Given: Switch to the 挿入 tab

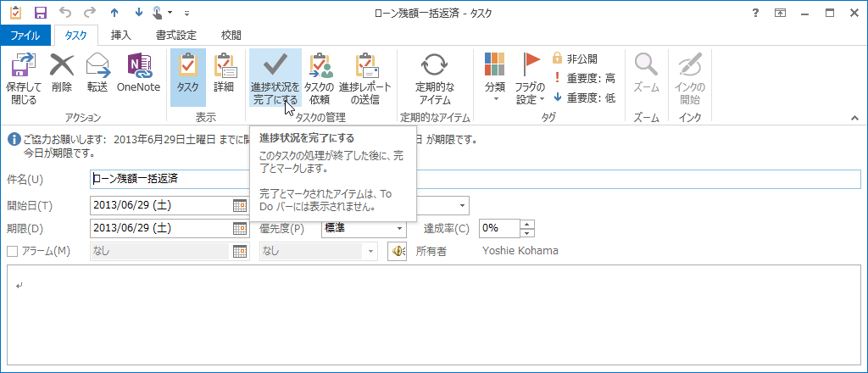Looking at the screenshot, I should [x=120, y=36].
